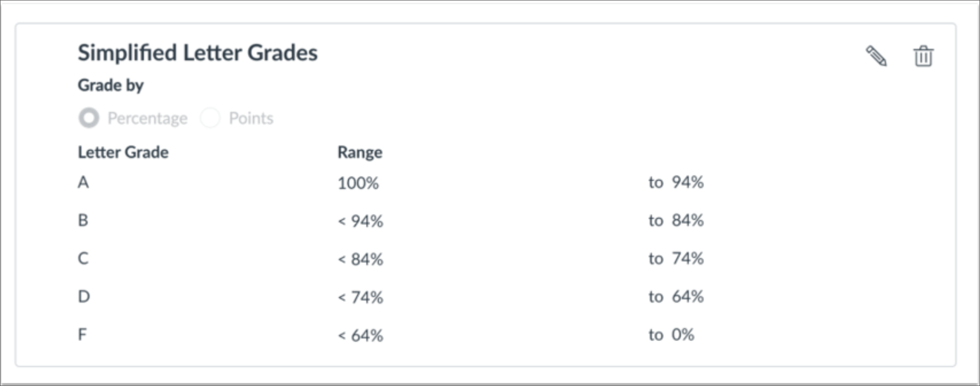Screen dimensions: 980x386
Task: Click the Letter Grade column header
Action: pyautogui.click(x=123, y=152)
